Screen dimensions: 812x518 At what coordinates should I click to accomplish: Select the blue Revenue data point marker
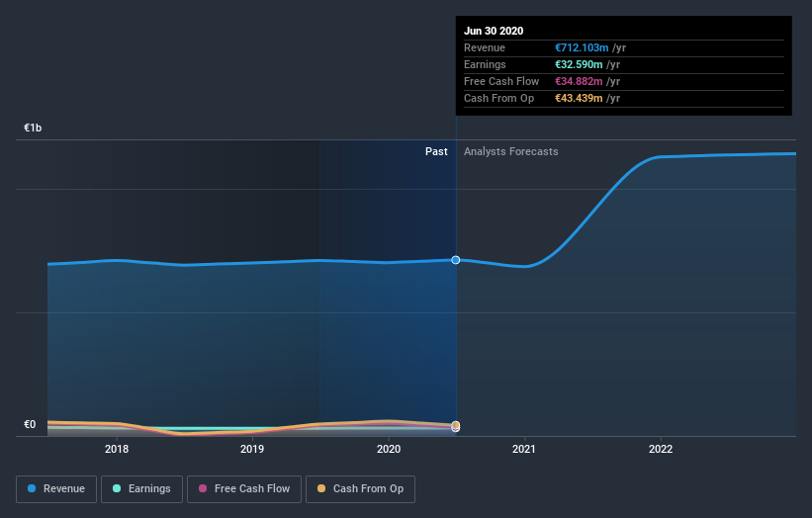[455, 260]
